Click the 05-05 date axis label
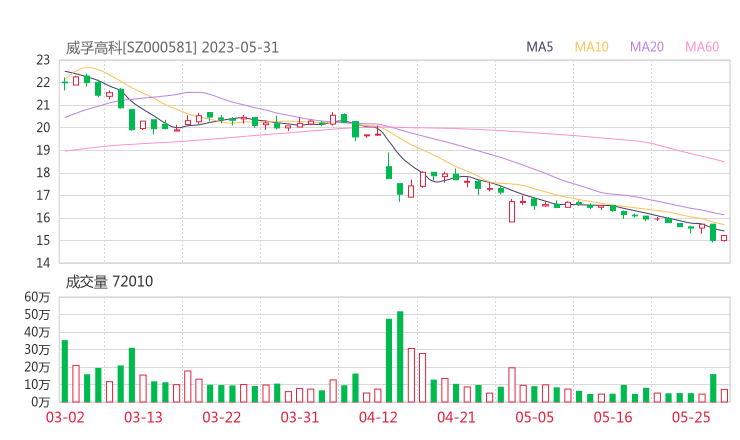The image size is (740, 440). click(x=535, y=417)
